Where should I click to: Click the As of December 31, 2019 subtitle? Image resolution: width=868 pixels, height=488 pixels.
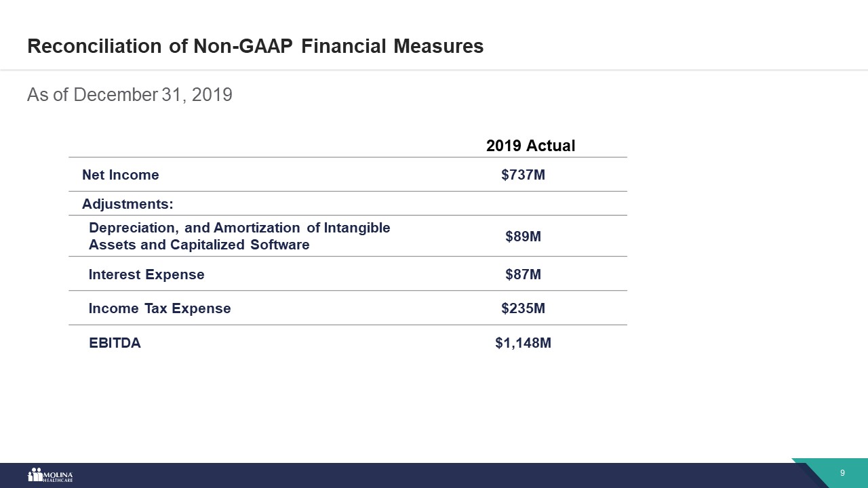(x=130, y=94)
